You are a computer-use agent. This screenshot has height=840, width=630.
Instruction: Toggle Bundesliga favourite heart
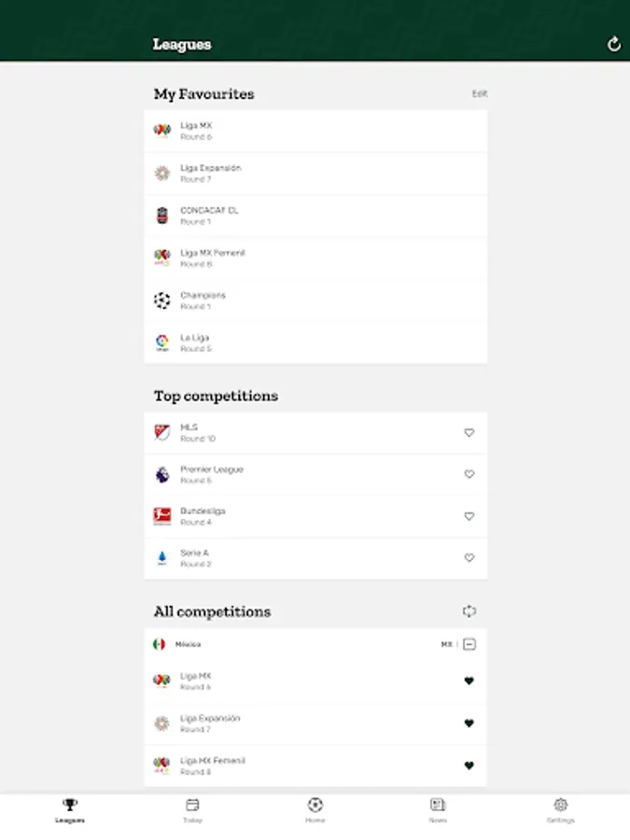pyautogui.click(x=469, y=516)
